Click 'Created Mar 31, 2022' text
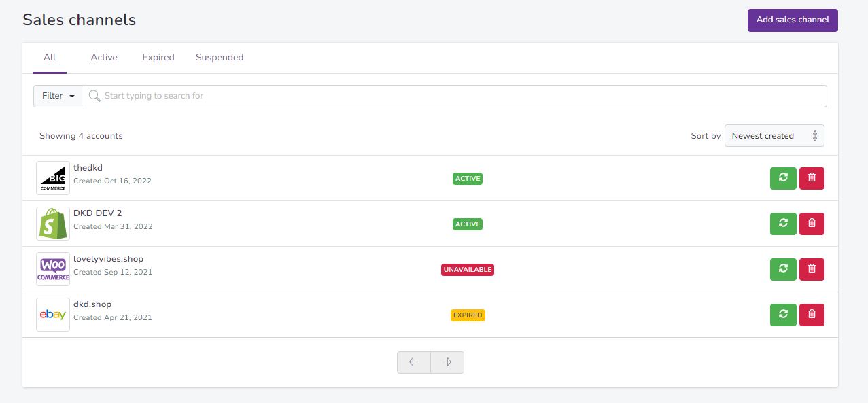 tap(113, 227)
